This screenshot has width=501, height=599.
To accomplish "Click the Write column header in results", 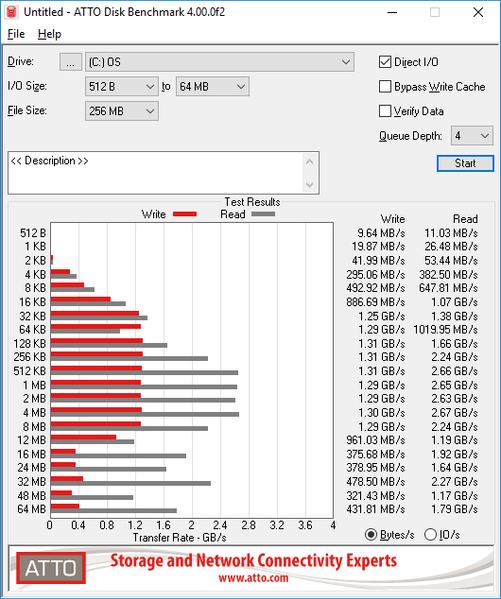I will coord(392,219).
